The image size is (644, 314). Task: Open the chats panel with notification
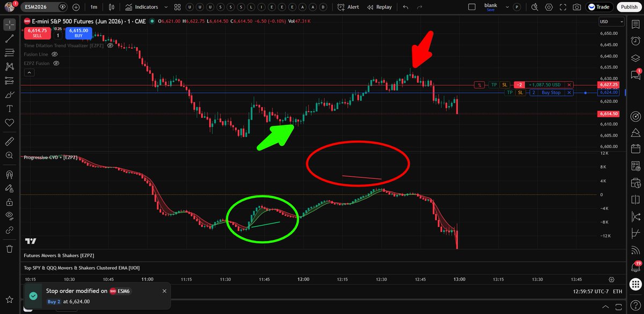[x=636, y=74]
